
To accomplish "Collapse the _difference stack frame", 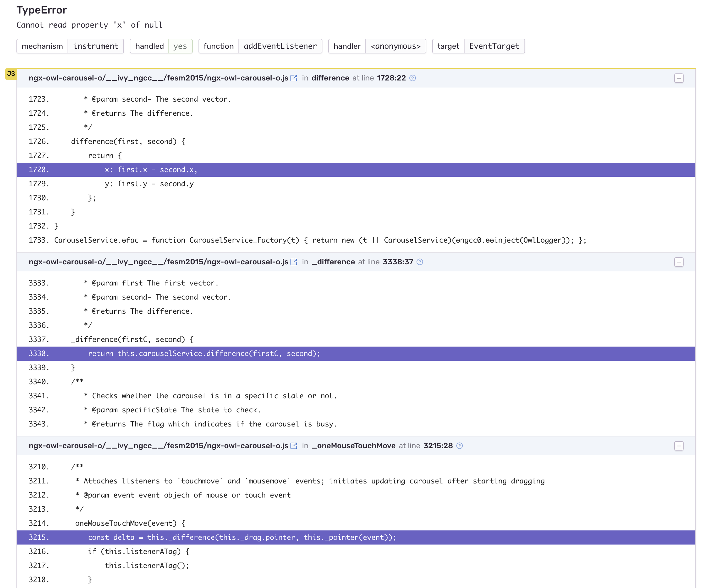I will [x=679, y=262].
